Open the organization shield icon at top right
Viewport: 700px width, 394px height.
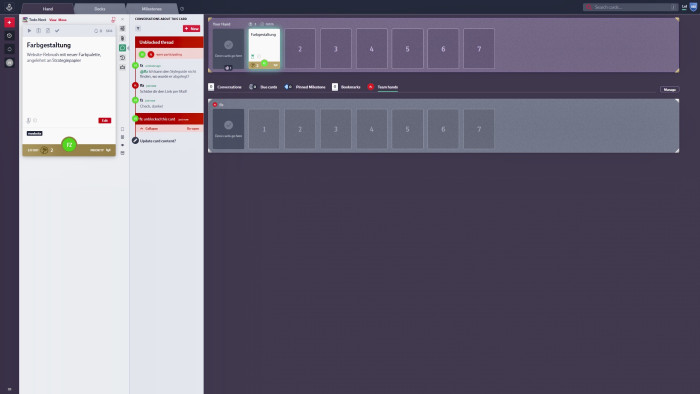[x=694, y=7]
